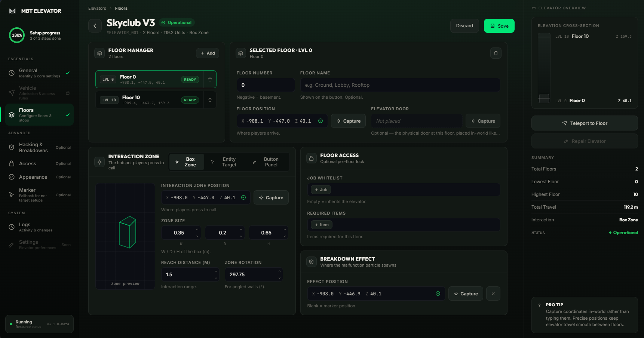644x338 pixels.
Task: Adjust zone rotation 297.75 stepper
Action: click(279, 274)
